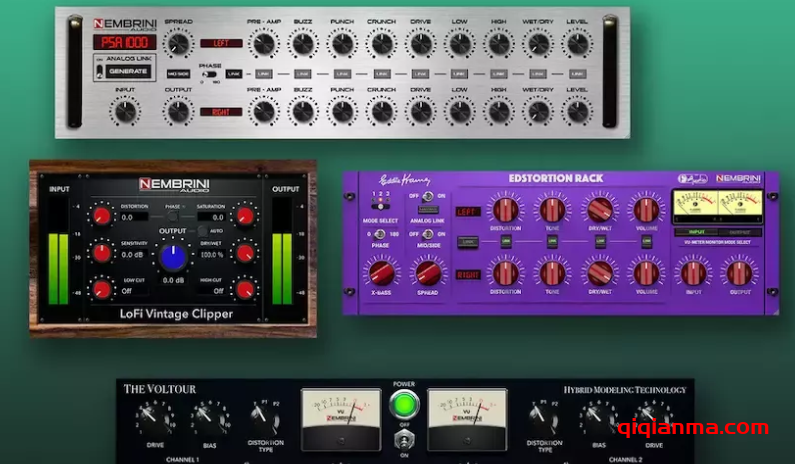
Task: Enable the Auto output button in LoFi Clipper
Action: tap(202, 231)
